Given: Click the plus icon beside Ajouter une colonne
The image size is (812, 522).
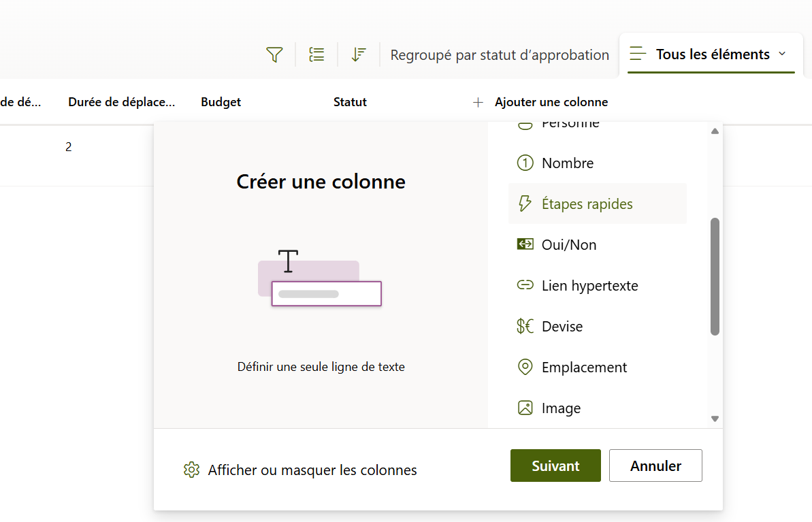Looking at the screenshot, I should [478, 102].
